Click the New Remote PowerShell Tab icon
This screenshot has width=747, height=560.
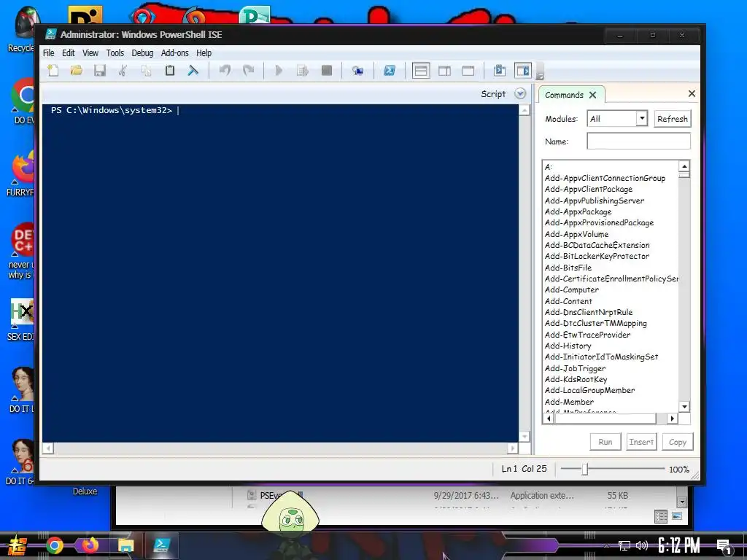point(357,71)
